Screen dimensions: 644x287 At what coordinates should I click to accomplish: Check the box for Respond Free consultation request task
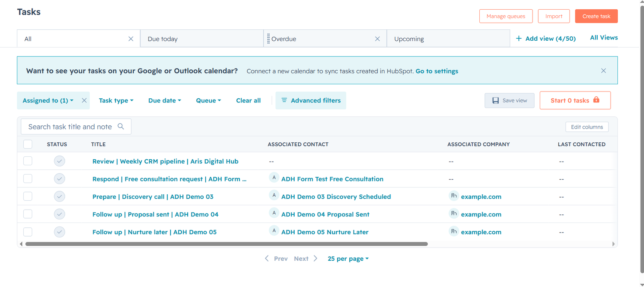(28, 179)
